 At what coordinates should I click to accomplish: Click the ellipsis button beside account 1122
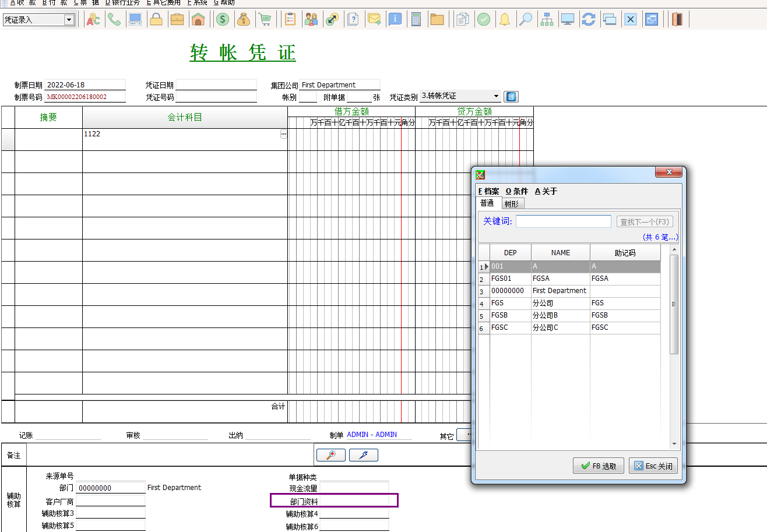pyautogui.click(x=284, y=134)
